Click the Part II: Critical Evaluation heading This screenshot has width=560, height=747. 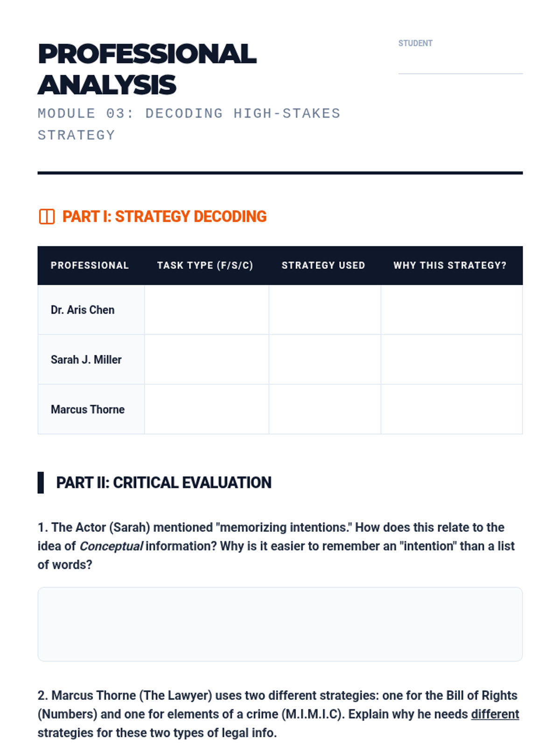click(x=164, y=483)
